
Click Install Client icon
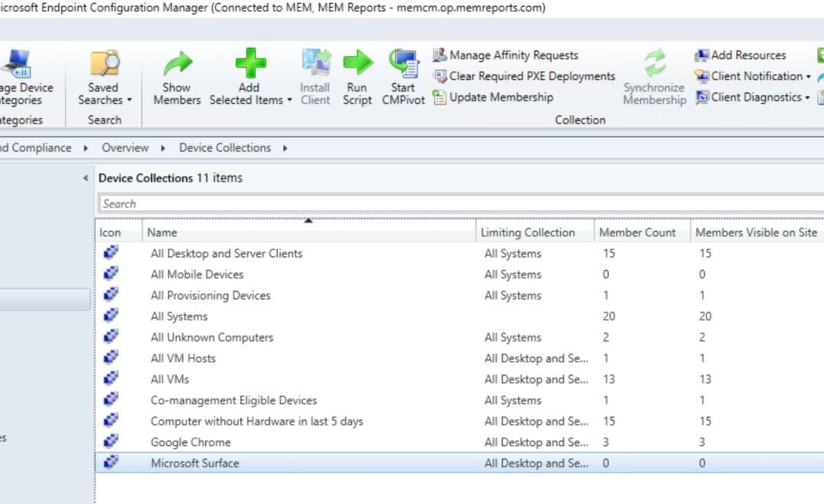(317, 63)
